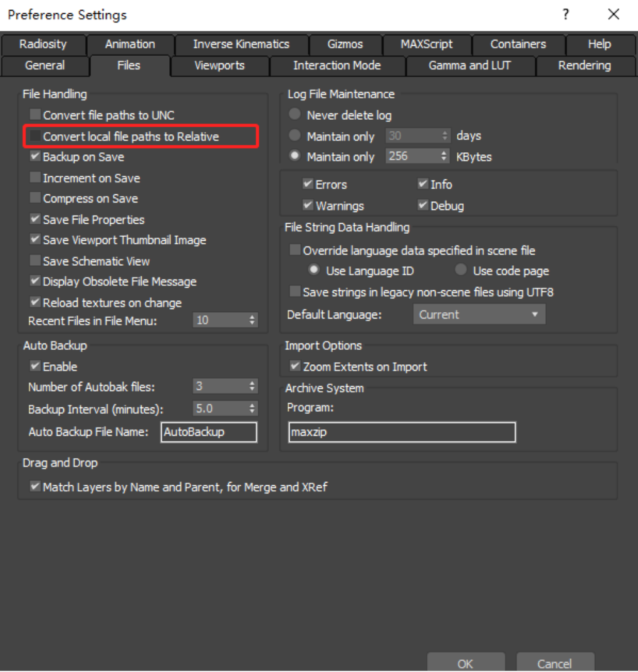The image size is (638, 672).
Task: Open the Interaction Mode tab
Action: (x=337, y=66)
